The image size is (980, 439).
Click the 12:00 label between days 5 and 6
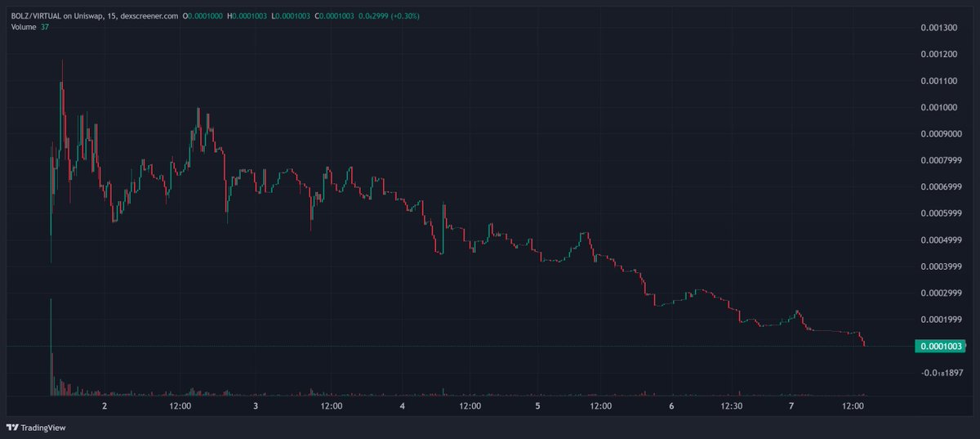coord(600,406)
